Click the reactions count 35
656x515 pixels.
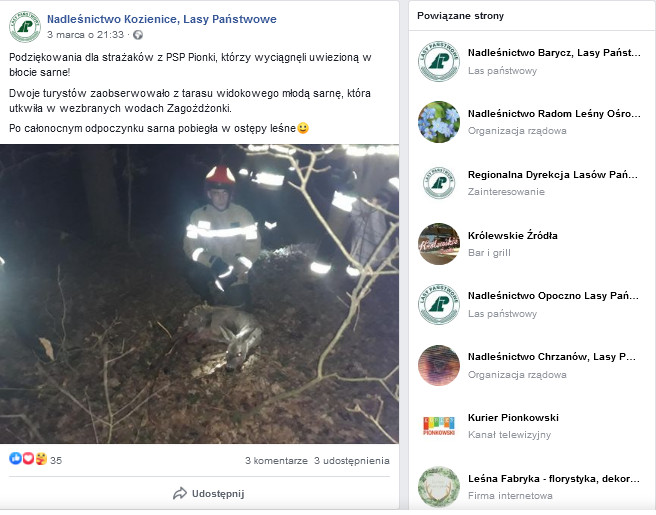(x=56, y=461)
